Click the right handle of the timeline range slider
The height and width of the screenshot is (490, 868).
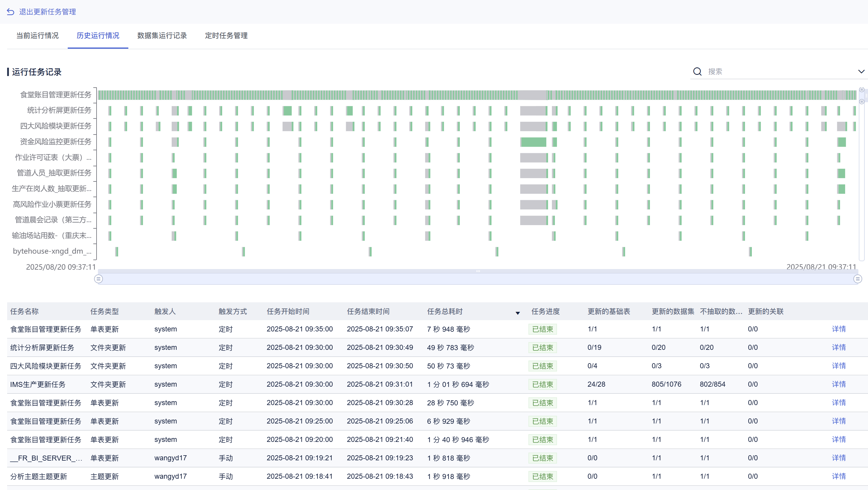tap(858, 279)
